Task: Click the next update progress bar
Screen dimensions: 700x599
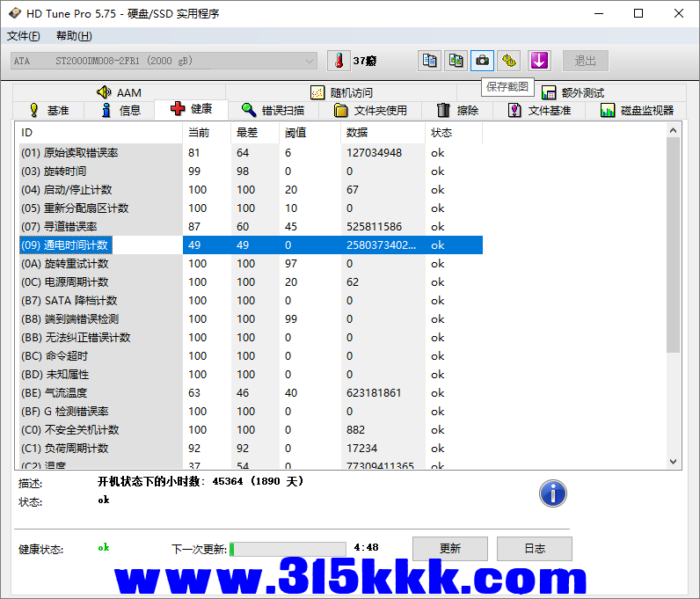Action: (288, 549)
